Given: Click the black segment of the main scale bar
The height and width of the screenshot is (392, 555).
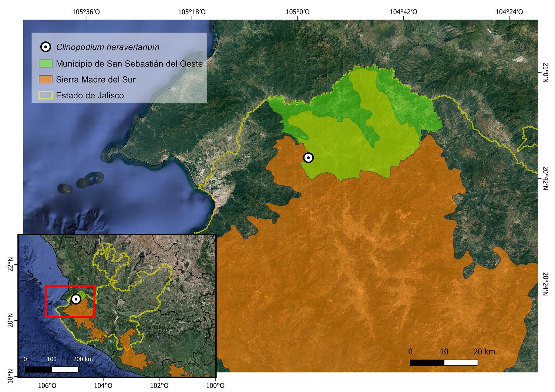Looking at the screenshot, I should tap(427, 362).
